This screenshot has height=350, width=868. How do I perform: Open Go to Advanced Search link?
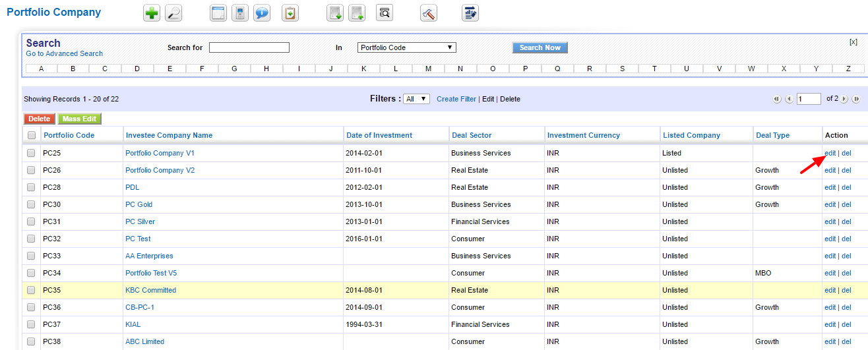click(65, 53)
